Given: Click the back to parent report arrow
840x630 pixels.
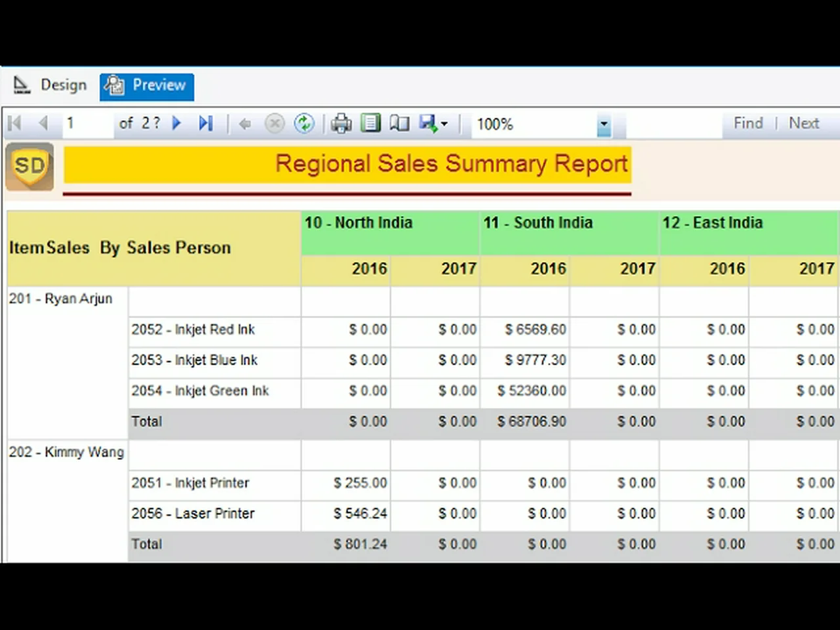Looking at the screenshot, I should point(245,124).
